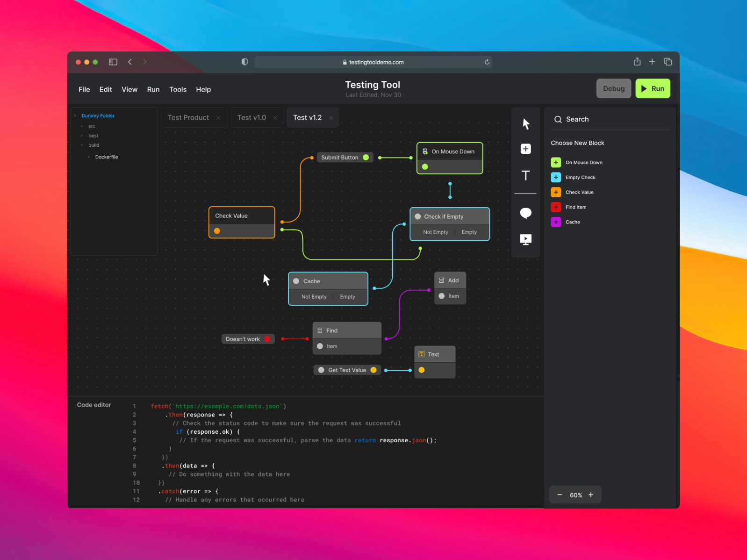Click the blue Empty Check plus icon

point(556,177)
